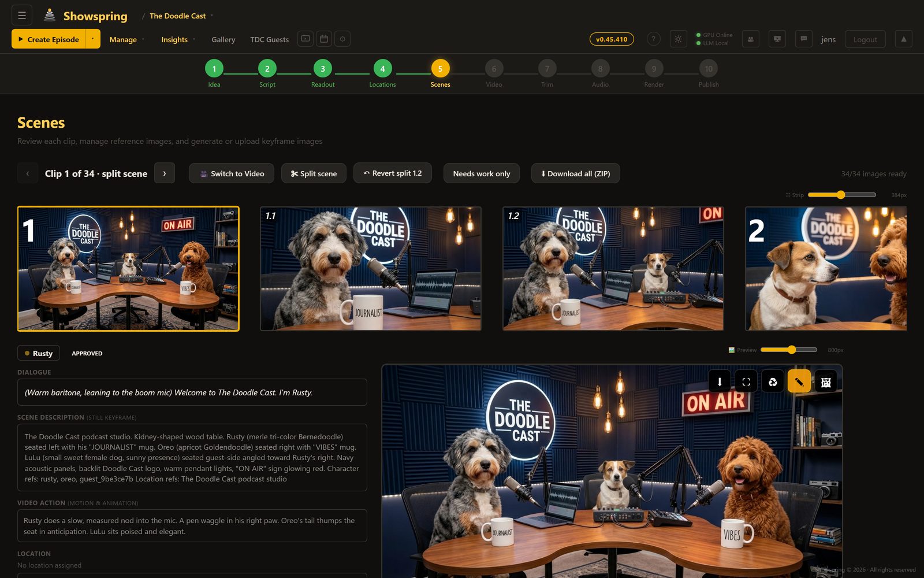Toggle the light/dark theme sun icon
Viewport: 924px width, 578px height.
679,39
